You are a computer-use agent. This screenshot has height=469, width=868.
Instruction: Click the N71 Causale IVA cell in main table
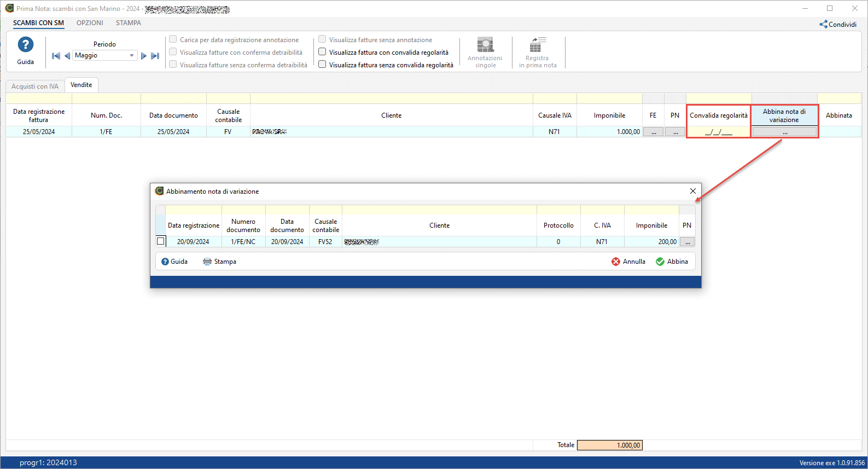[x=555, y=132]
